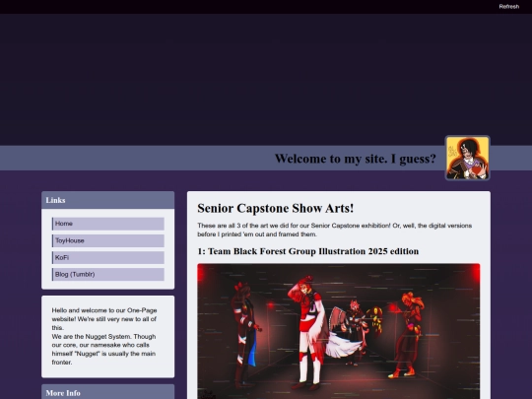Click the 'Links' panel header
The width and height of the screenshot is (532, 399).
108,200
